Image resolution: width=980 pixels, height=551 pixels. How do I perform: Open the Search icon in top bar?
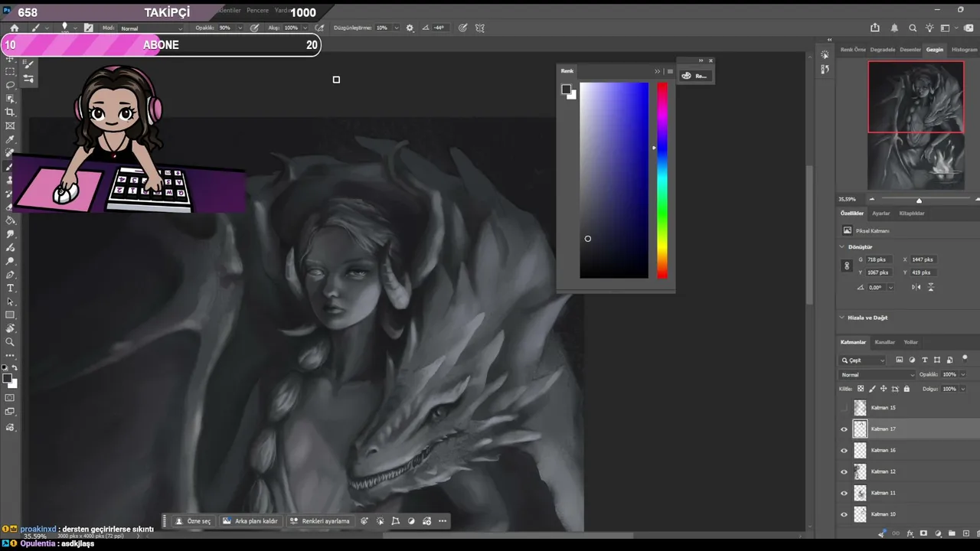tap(913, 28)
